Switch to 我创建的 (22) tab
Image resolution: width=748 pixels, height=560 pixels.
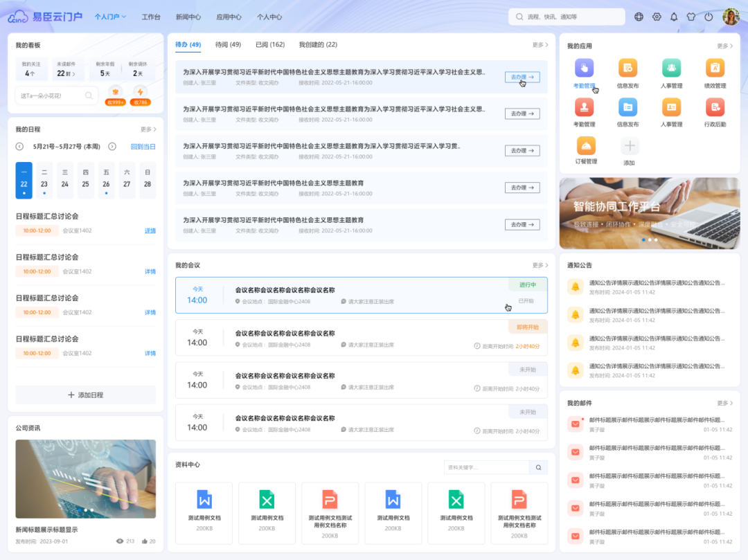click(318, 44)
